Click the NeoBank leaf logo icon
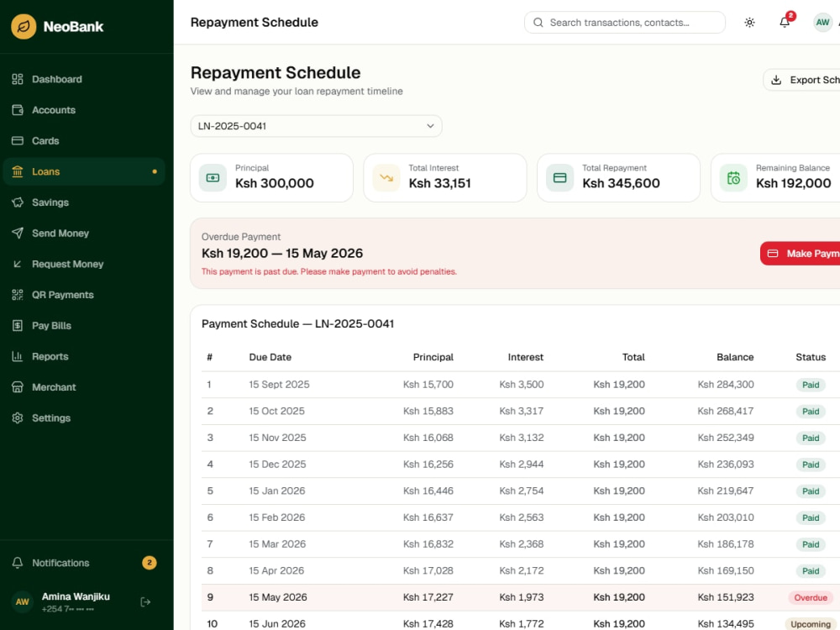The image size is (840, 630). click(24, 26)
